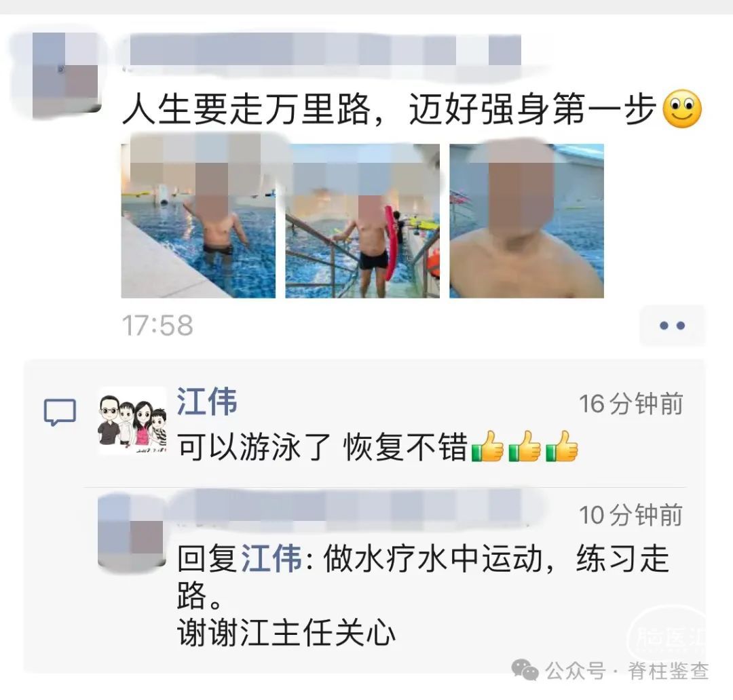Tap the post text 人生要走万里路

click(x=247, y=110)
